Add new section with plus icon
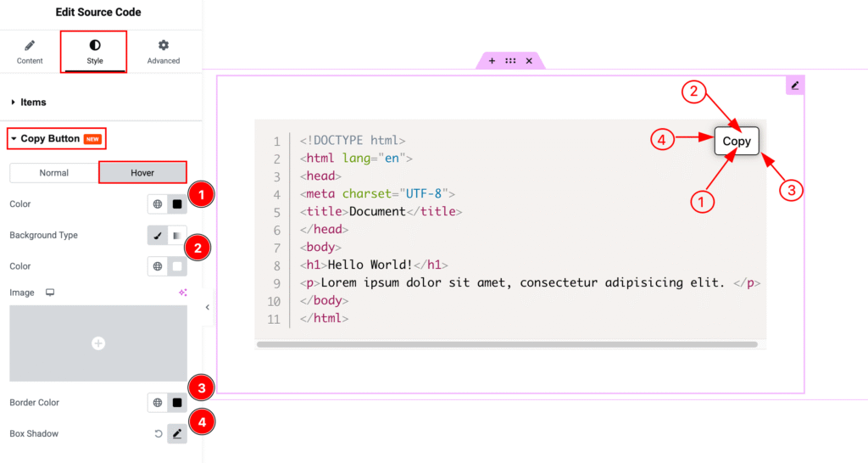The width and height of the screenshot is (868, 463). pos(492,61)
